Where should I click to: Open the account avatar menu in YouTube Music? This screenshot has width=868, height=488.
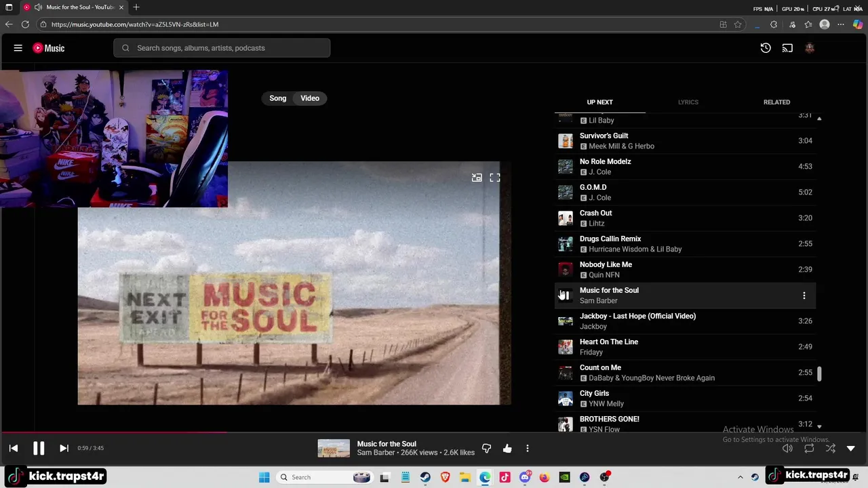coord(809,48)
